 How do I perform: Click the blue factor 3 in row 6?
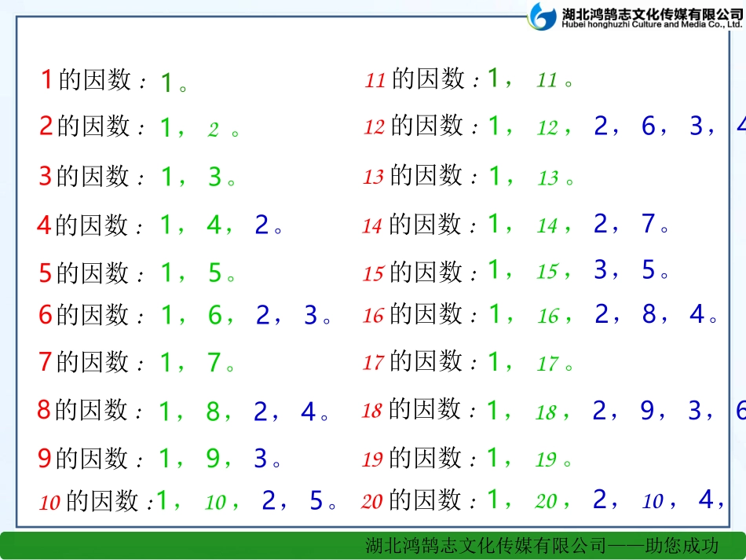pyautogui.click(x=311, y=315)
